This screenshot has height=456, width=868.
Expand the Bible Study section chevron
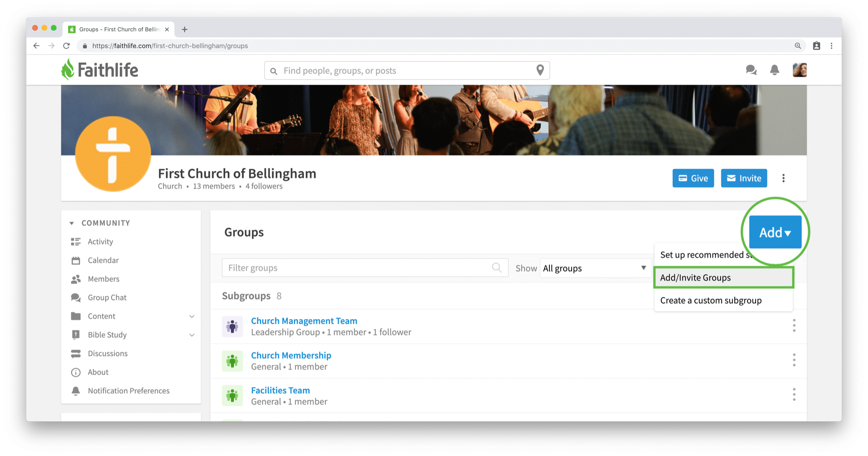(x=192, y=335)
